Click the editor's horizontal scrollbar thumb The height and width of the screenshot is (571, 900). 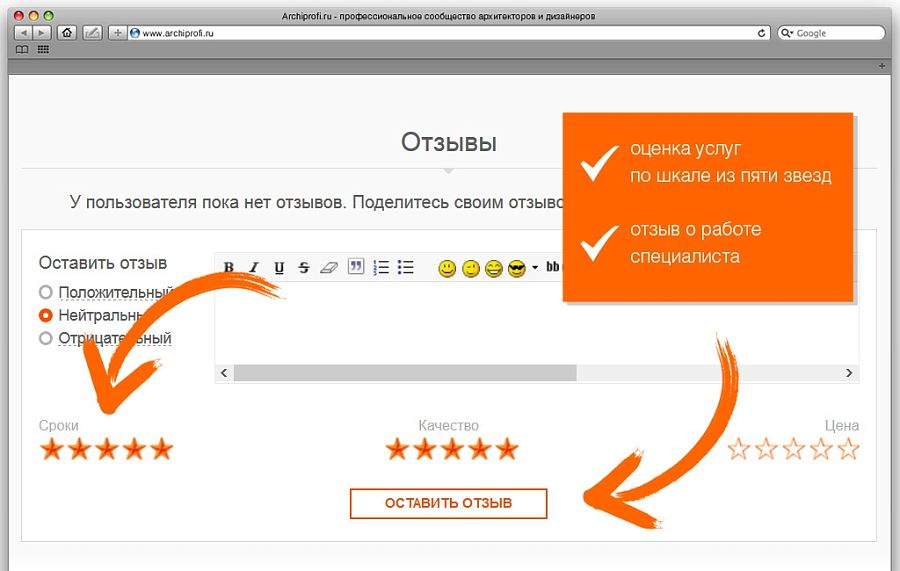[405, 373]
